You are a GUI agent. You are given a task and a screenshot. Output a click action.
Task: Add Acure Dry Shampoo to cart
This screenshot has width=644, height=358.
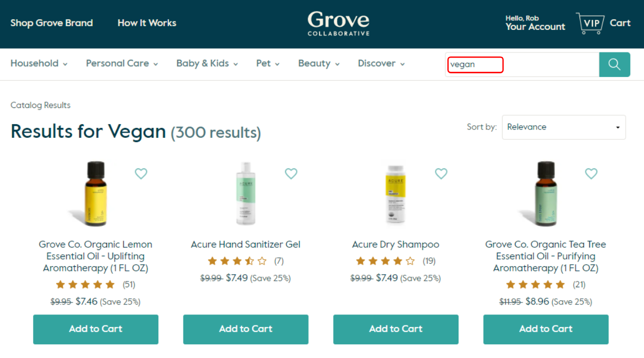click(x=396, y=329)
